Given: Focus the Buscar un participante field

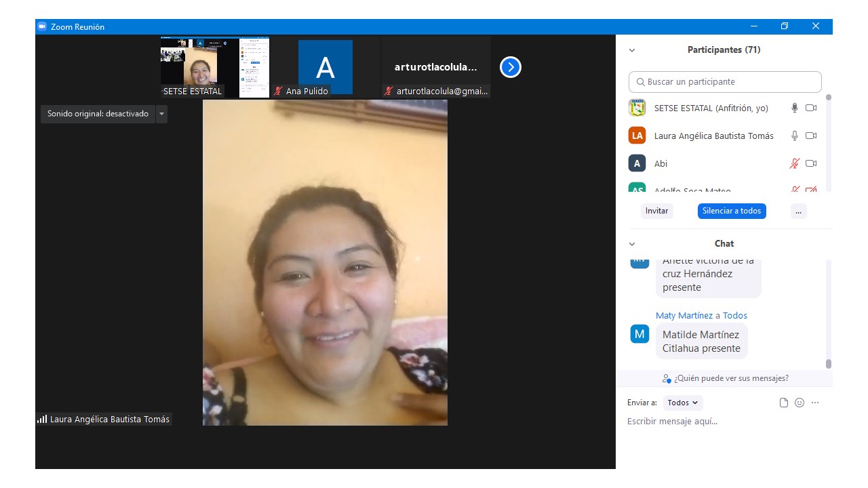Looking at the screenshot, I should (725, 82).
